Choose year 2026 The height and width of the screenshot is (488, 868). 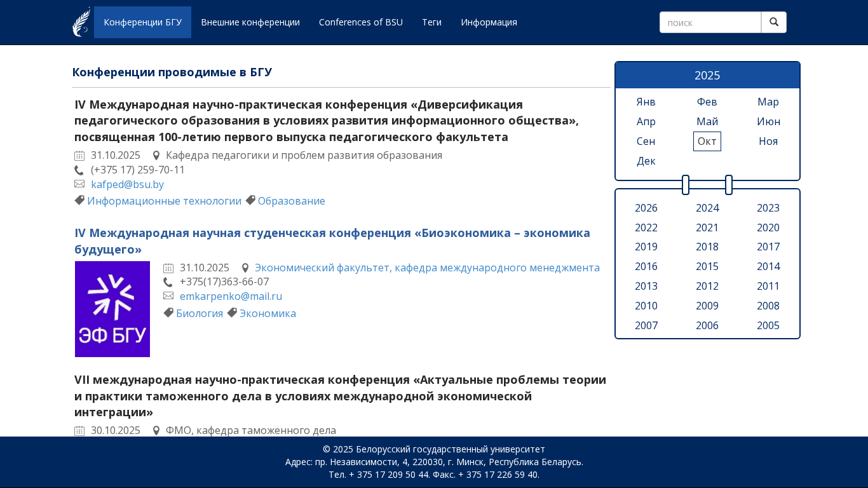646,208
